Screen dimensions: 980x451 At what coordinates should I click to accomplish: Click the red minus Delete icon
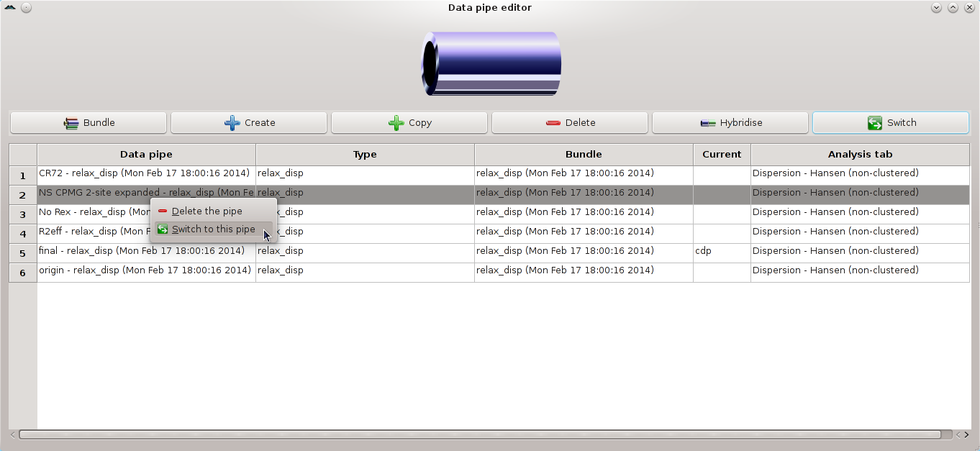coord(553,123)
